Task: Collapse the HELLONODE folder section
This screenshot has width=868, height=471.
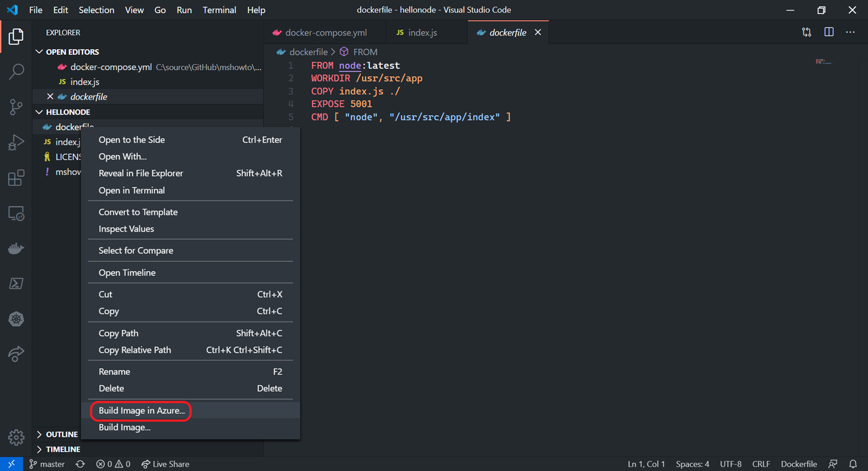Action: pyautogui.click(x=39, y=112)
